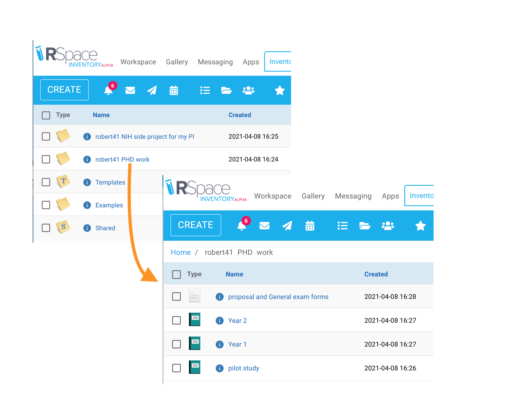This screenshot has width=532, height=415.
Task: Sort by Name in front window
Action: click(x=234, y=274)
